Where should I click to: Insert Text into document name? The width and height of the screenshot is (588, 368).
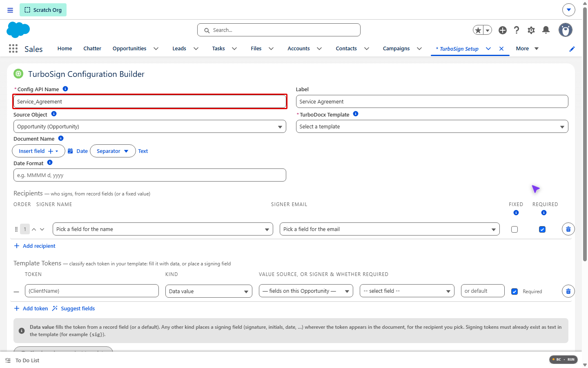click(143, 151)
